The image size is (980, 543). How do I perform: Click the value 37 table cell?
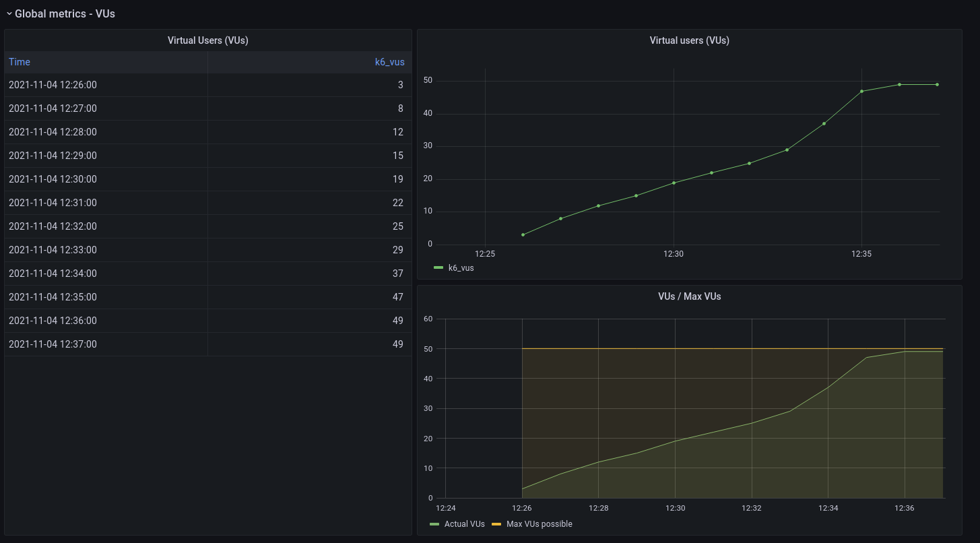point(397,274)
